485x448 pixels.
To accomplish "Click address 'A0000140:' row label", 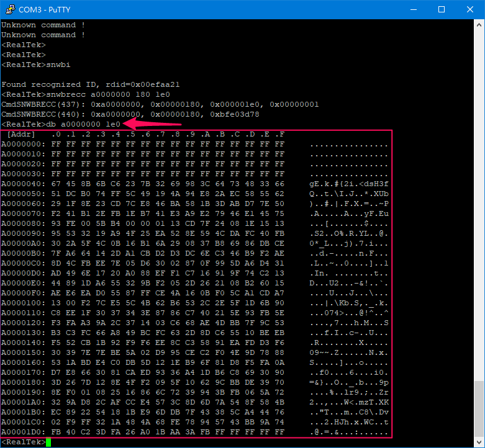I will point(23,343).
